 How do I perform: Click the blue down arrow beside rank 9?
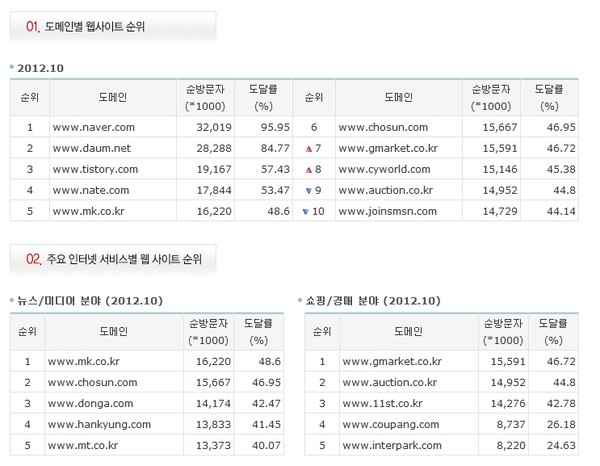point(309,191)
